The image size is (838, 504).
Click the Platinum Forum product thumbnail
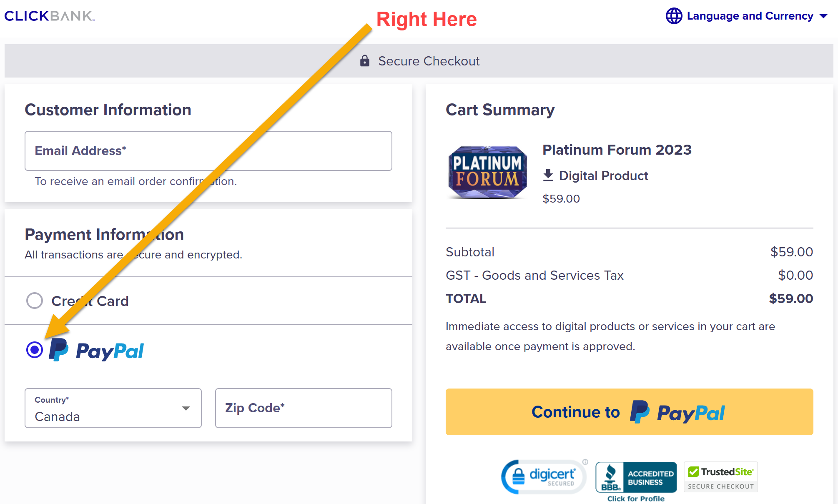coord(487,172)
